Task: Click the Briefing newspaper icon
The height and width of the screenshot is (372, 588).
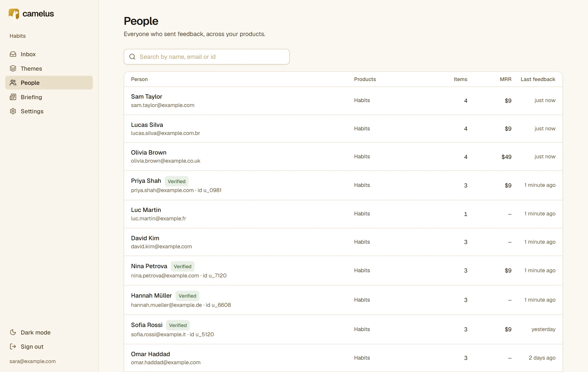Action: click(13, 97)
